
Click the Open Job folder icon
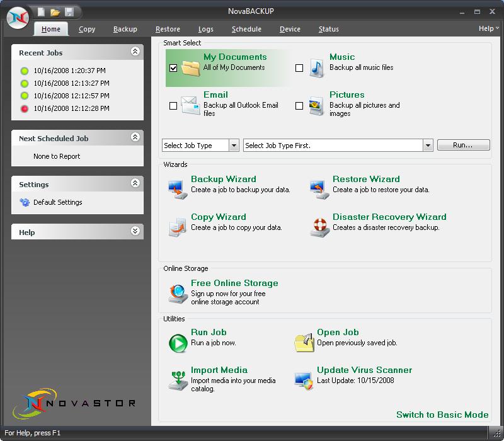tap(304, 343)
